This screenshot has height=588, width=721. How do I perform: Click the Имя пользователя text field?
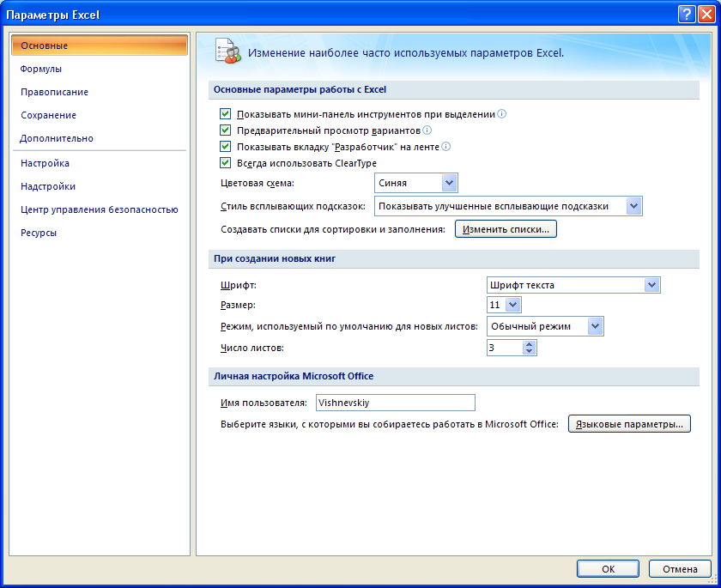click(396, 403)
